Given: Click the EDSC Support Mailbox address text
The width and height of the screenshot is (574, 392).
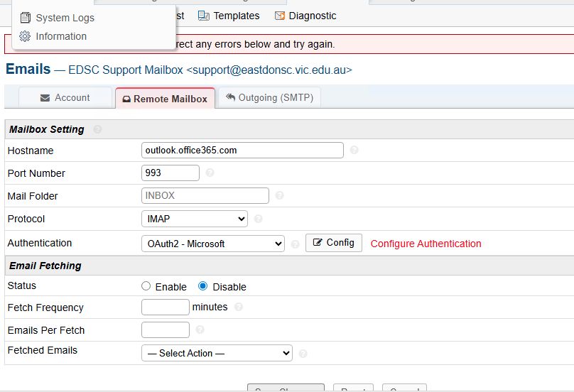Looking at the screenshot, I should [x=210, y=70].
